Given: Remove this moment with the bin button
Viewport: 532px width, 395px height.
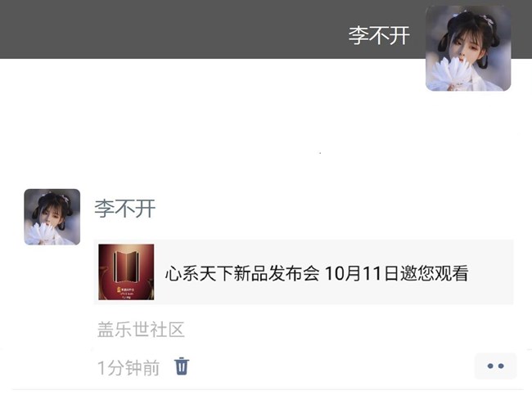Looking at the screenshot, I should pos(182,366).
